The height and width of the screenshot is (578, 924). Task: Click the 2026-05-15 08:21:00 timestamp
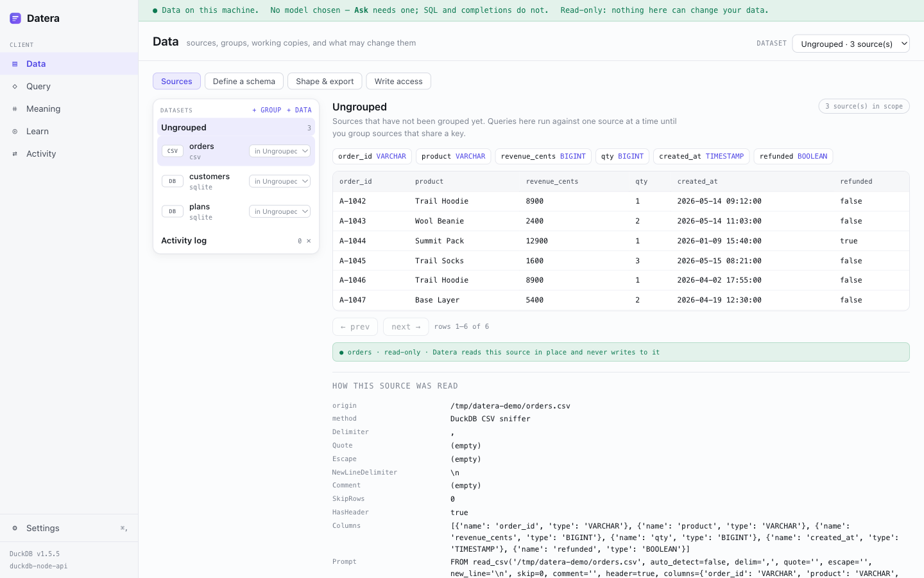click(x=719, y=261)
